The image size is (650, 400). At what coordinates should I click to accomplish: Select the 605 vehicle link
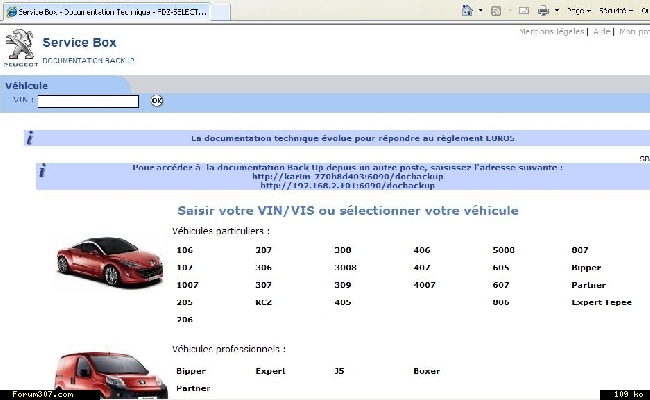point(501,267)
